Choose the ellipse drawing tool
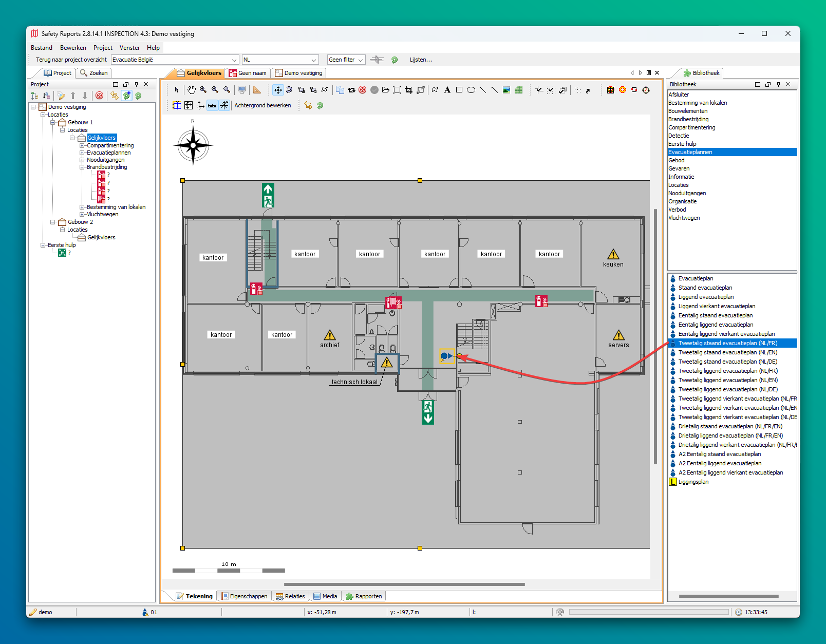 (x=471, y=90)
